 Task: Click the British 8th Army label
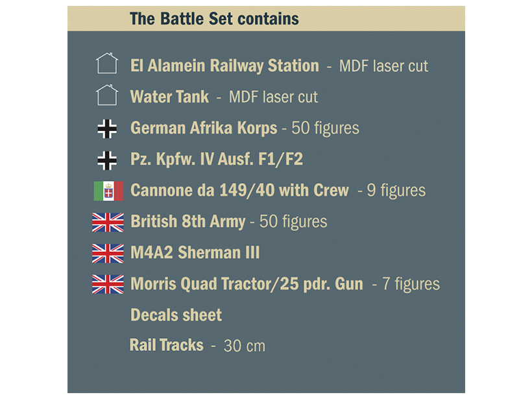[x=187, y=222]
